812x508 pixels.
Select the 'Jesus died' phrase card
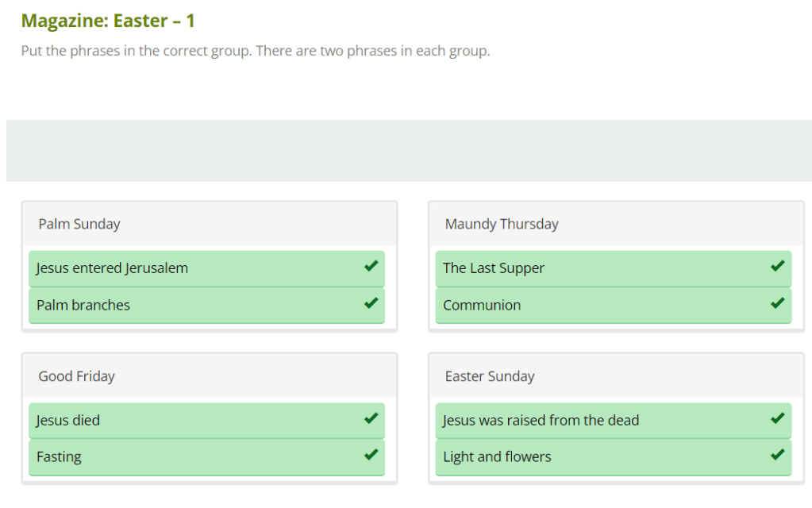(68, 421)
